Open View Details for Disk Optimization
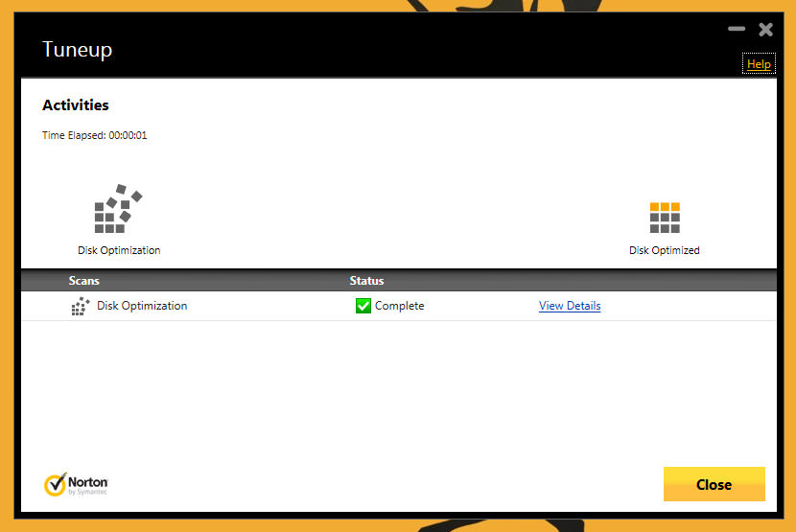 click(570, 306)
